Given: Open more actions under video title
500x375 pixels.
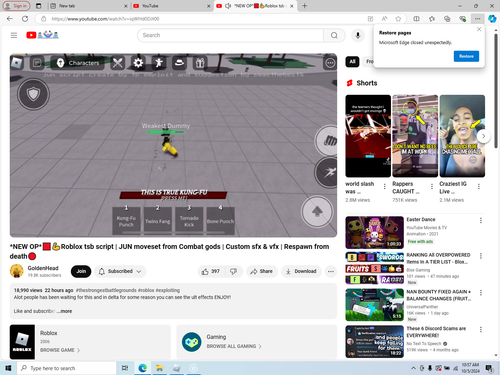Looking at the screenshot, I should [330, 271].
